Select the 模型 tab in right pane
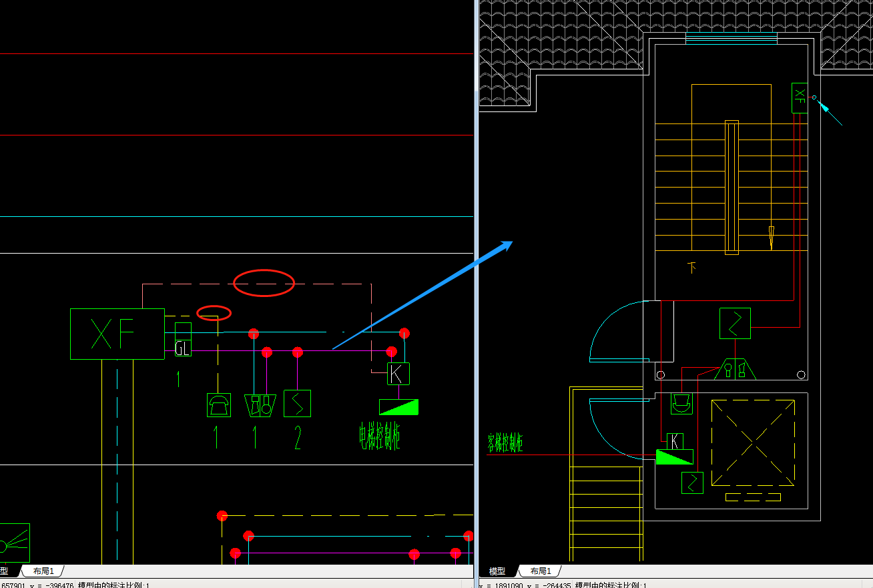 [497, 571]
